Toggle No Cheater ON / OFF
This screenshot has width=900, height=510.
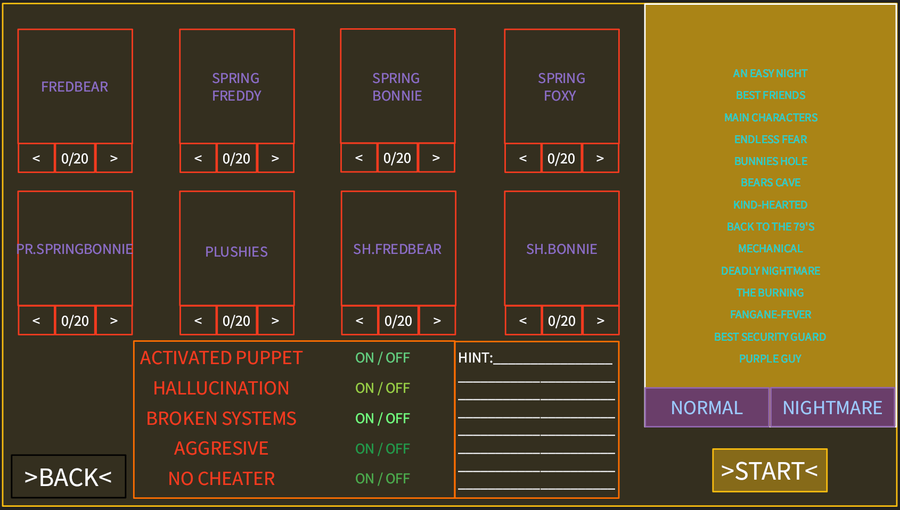[x=382, y=478]
